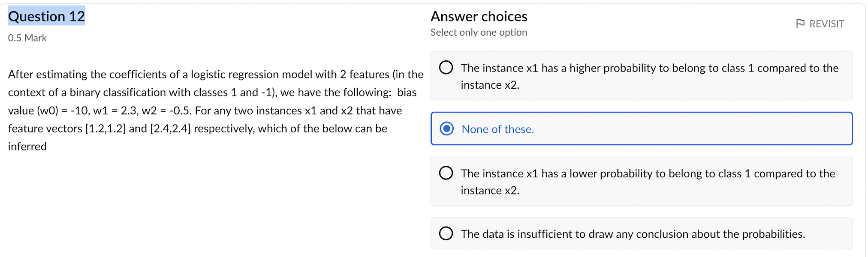868x257 pixels.
Task: Click the insufficient data answer card
Action: point(641,233)
